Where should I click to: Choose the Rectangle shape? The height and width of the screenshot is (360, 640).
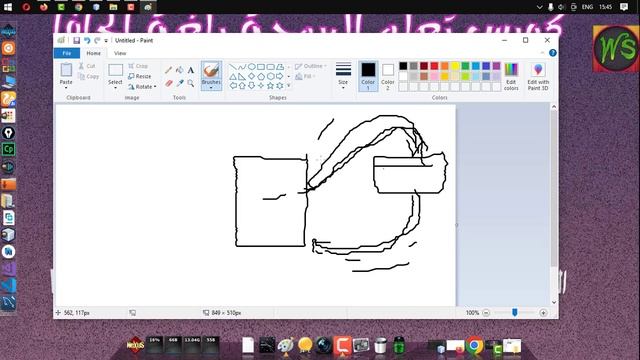(261, 67)
